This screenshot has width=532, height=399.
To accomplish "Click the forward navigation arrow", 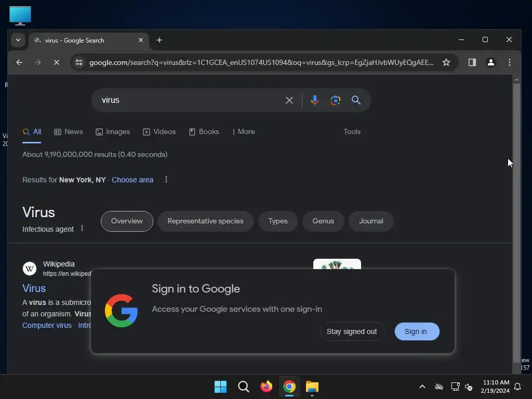I will tap(38, 62).
